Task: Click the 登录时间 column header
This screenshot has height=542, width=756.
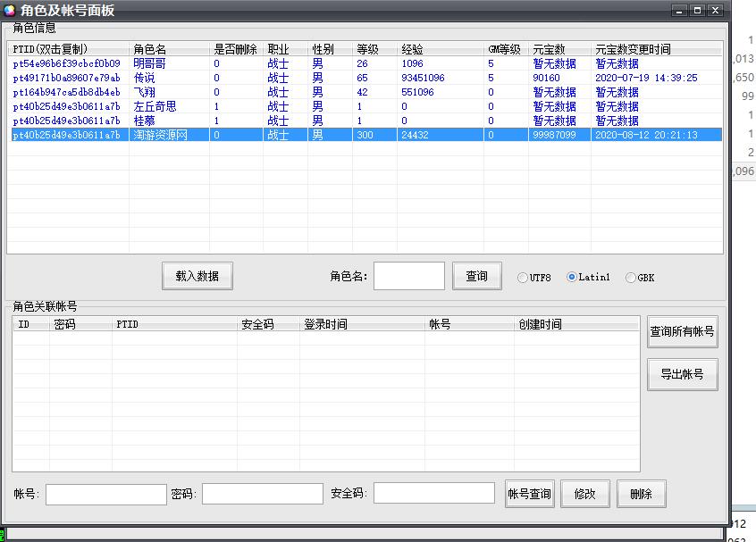Action: tap(362, 324)
